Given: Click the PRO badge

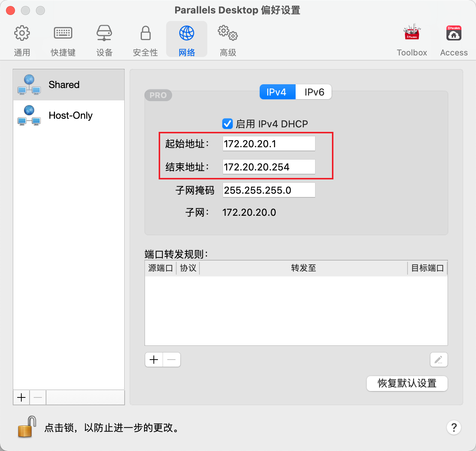Looking at the screenshot, I should [x=158, y=95].
